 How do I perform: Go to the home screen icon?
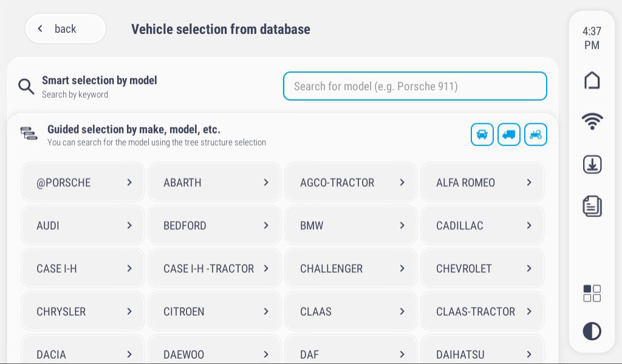pos(592,80)
